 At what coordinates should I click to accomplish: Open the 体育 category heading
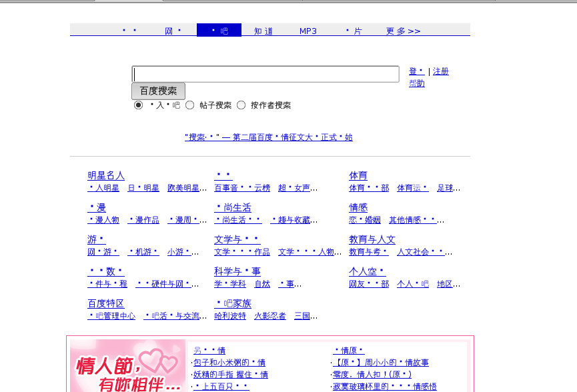point(358,175)
